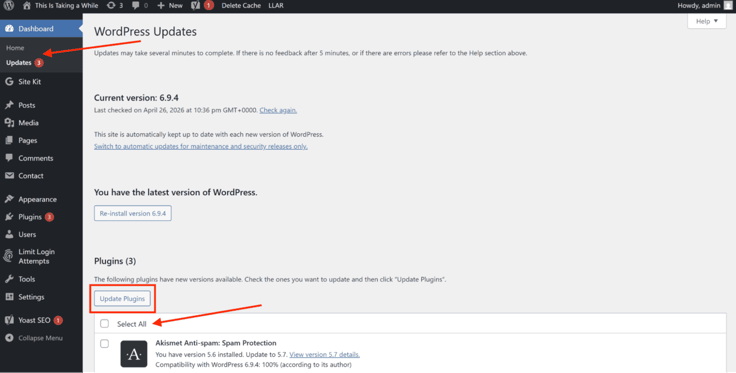Click the admin avatar in the top-right
Screen dimensions: 736x373
(x=728, y=6)
